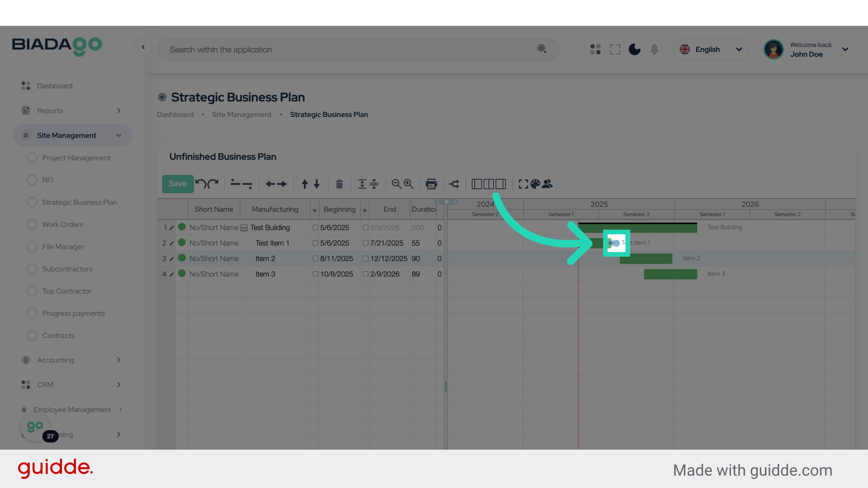Go to Site Management breadcrumb link
The image size is (868, 488).
tap(242, 115)
